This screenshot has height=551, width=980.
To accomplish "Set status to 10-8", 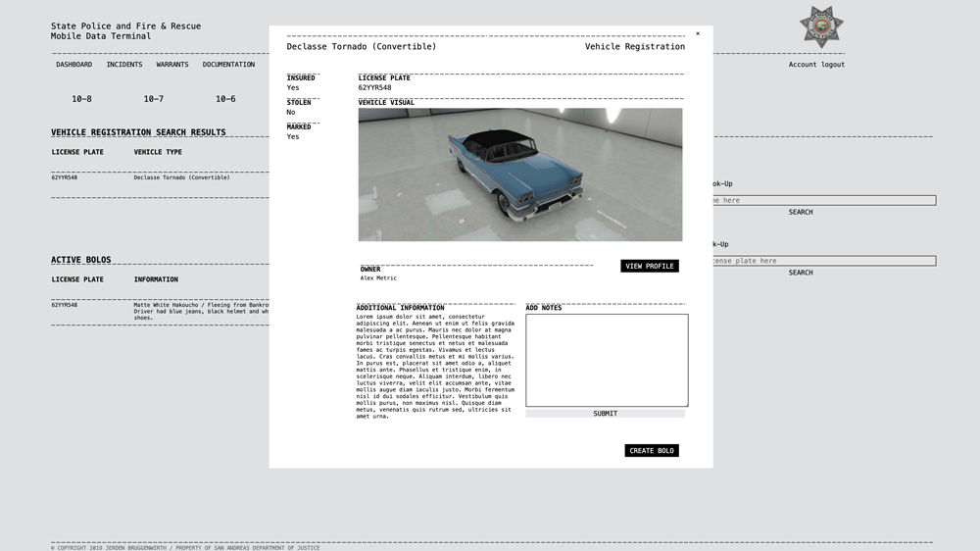I will (81, 99).
